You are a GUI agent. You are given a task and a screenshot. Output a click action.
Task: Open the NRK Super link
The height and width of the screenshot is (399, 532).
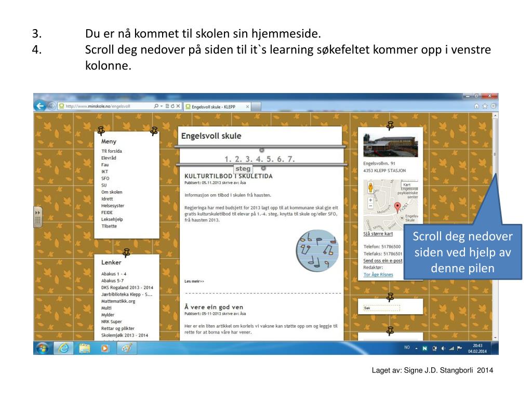pyautogui.click(x=111, y=322)
